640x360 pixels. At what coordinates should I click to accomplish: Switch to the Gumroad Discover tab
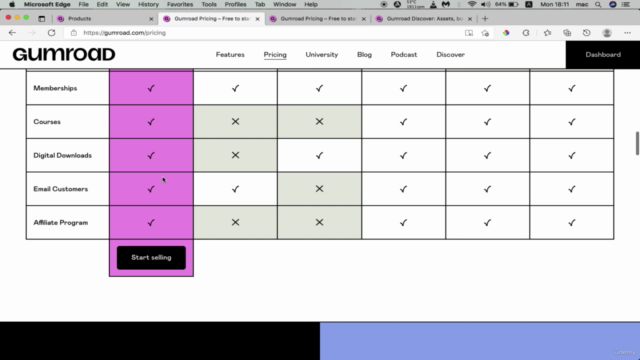(424, 19)
